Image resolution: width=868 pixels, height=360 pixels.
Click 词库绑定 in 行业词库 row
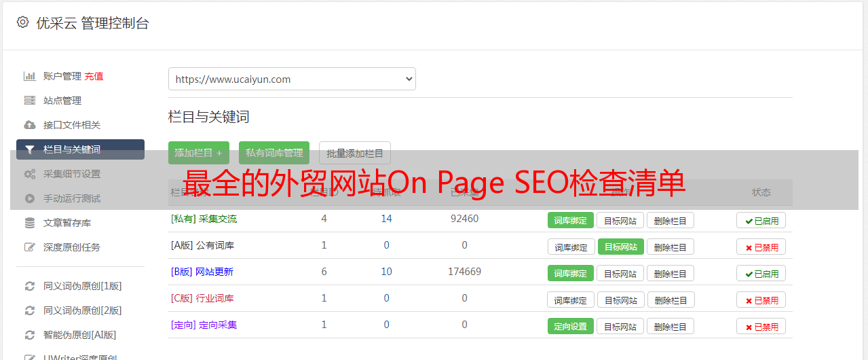click(571, 300)
